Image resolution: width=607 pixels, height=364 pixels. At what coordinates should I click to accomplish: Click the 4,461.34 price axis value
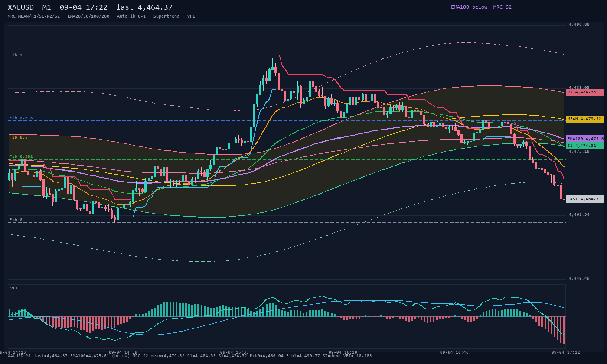click(579, 214)
